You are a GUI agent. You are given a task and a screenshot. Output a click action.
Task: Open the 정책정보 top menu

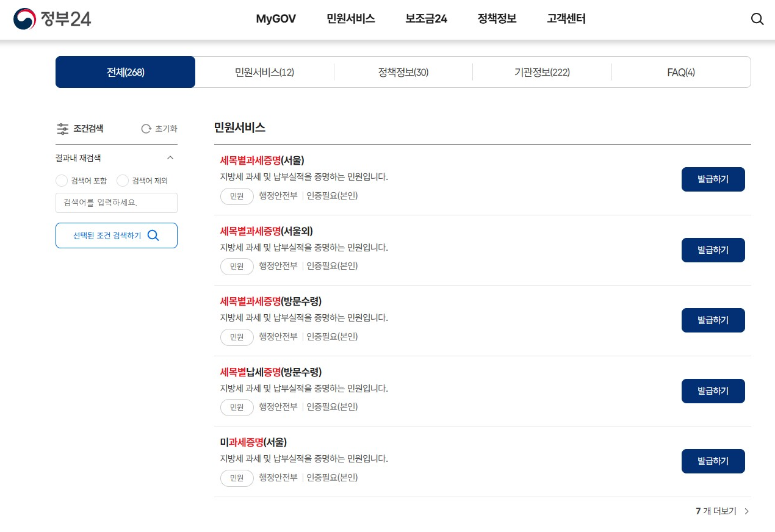pyautogui.click(x=497, y=19)
